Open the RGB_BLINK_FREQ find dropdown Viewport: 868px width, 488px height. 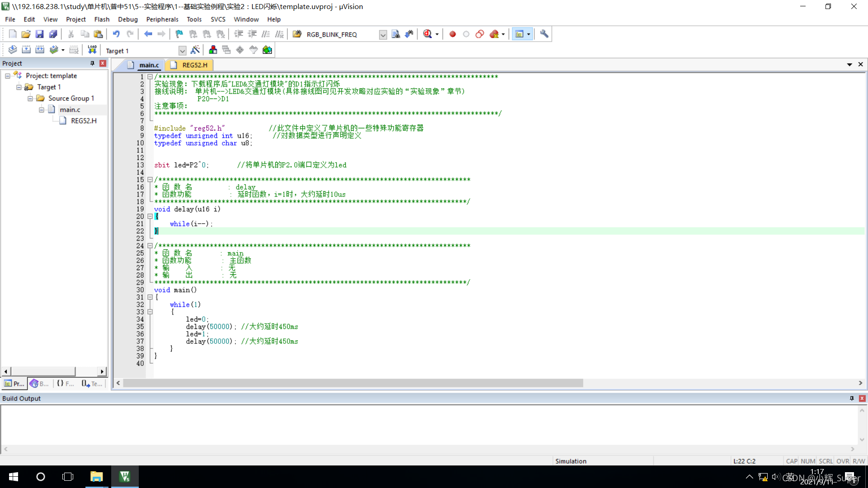(383, 34)
